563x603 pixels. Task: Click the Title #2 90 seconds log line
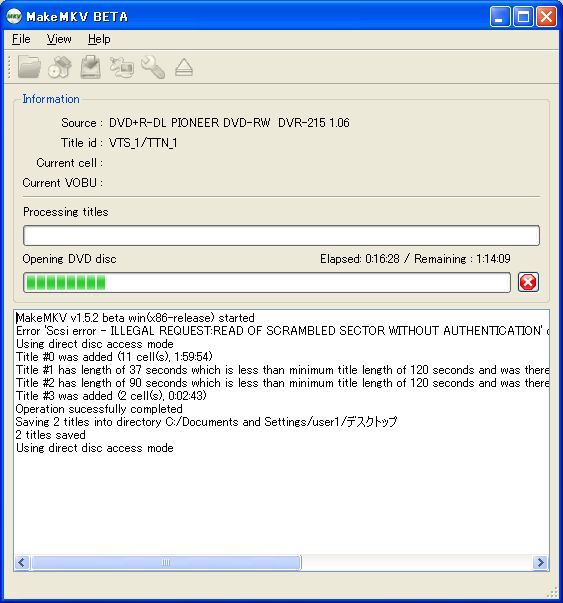(282, 383)
